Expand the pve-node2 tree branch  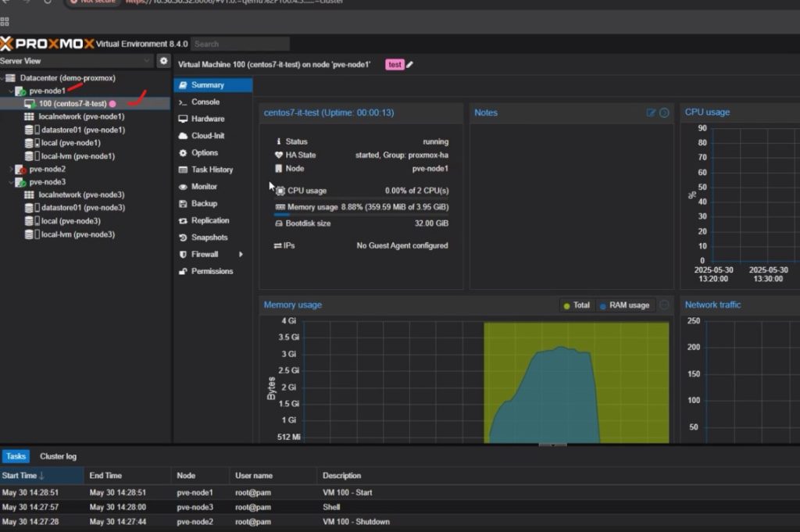pos(11,170)
